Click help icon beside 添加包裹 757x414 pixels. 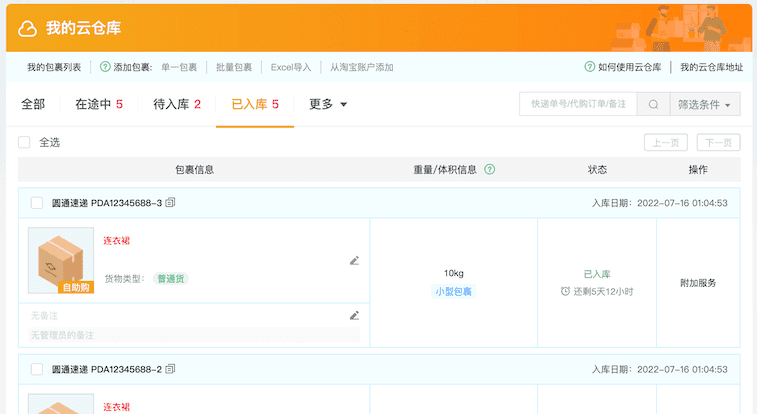pyautogui.click(x=105, y=67)
